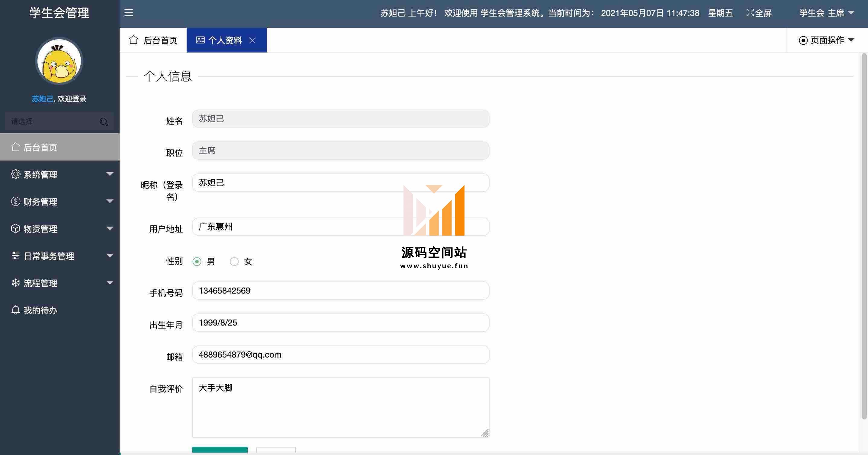Image resolution: width=868 pixels, height=455 pixels.
Task: Click the sliders icon for 日常事务管理
Action: coord(15,256)
